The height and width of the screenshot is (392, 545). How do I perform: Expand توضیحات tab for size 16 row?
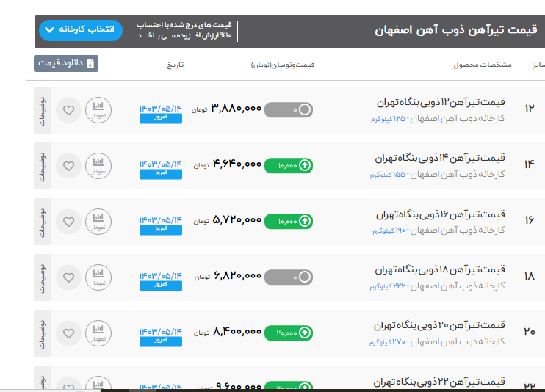[x=43, y=222]
